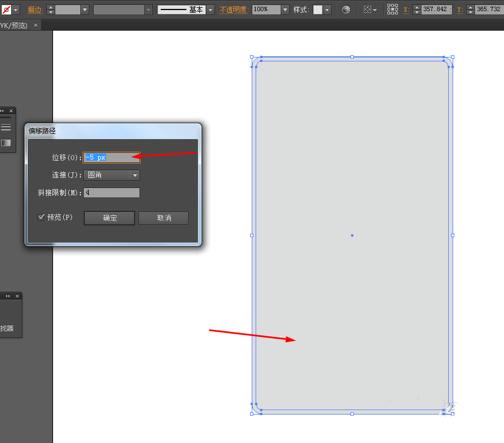The width and height of the screenshot is (504, 443).
Task: Click the rectangle center point marker
Action: point(352,235)
